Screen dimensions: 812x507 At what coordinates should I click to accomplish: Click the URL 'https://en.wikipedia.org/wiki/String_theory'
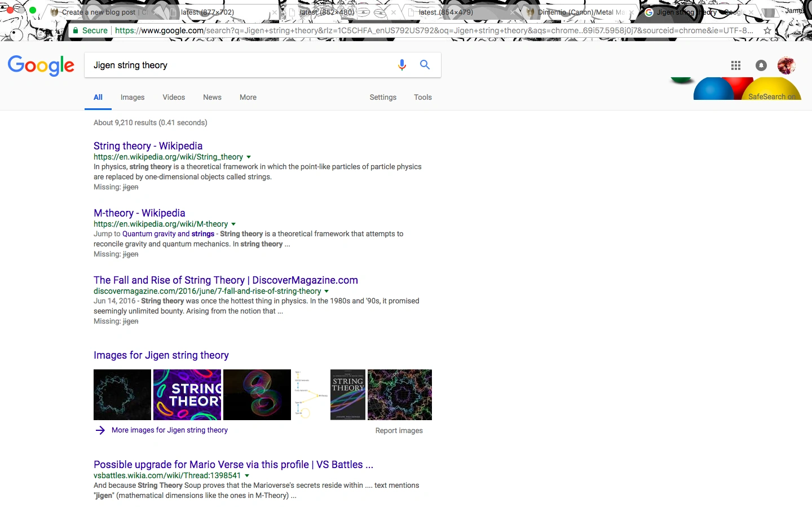pos(168,157)
